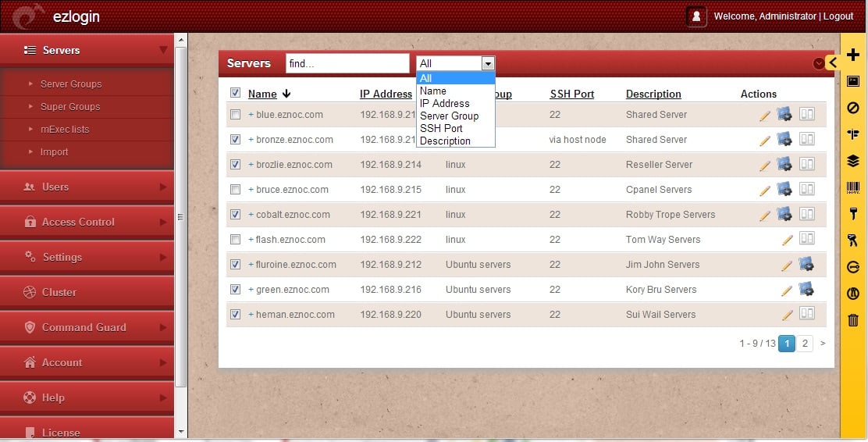Choose SSH Port in the filter dropdown list
Screen dimensions: 868x442
456,129
